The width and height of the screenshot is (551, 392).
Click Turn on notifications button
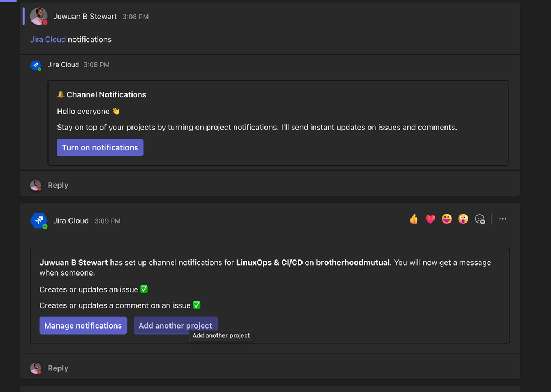(x=100, y=147)
